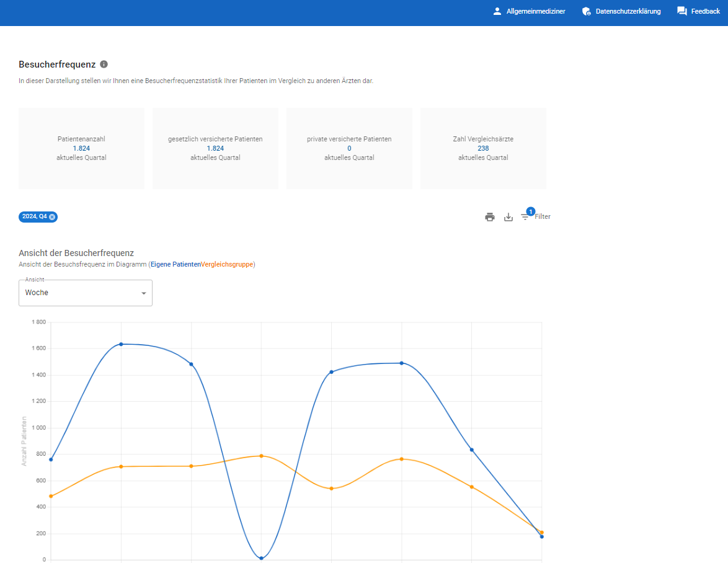
Task: Click the private versicherte Patienten card
Action: [x=349, y=149]
